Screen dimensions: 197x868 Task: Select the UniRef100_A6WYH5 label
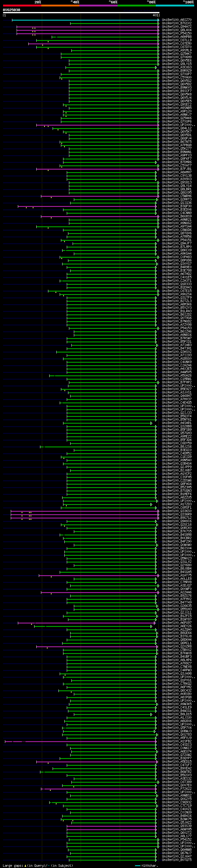[176, 829]
